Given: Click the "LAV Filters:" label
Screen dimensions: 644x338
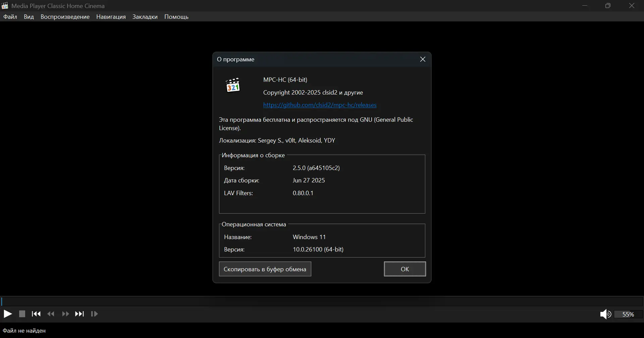Looking at the screenshot, I should (238, 193).
